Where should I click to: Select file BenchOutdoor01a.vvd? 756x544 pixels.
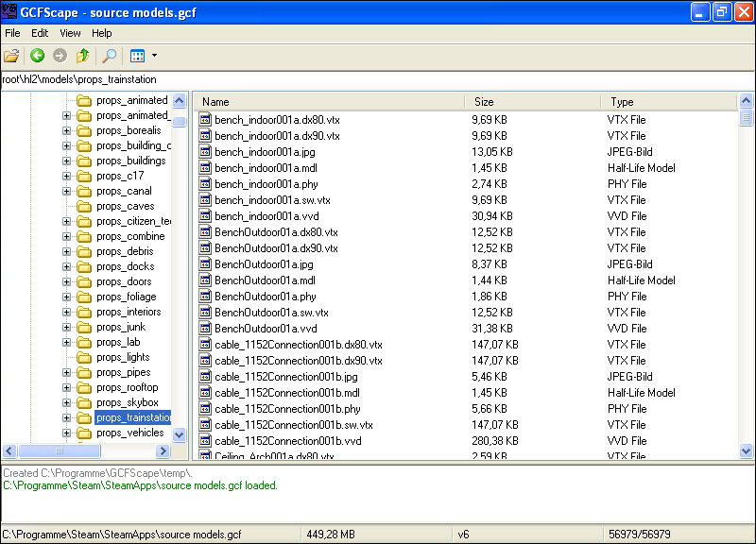point(266,329)
